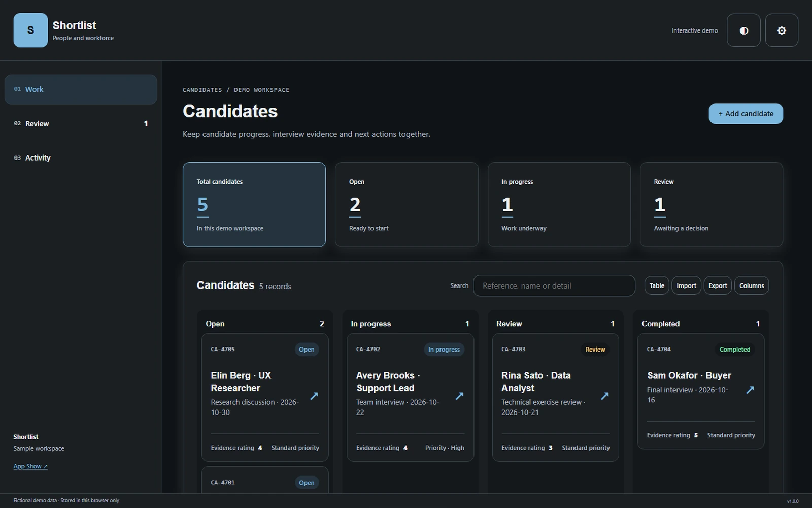
Task: Open Elin Berg card arrow icon
Action: [314, 396]
